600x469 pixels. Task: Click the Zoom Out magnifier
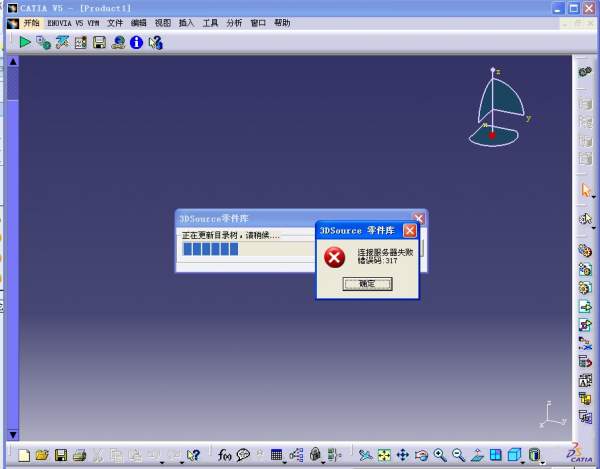pyautogui.click(x=458, y=455)
